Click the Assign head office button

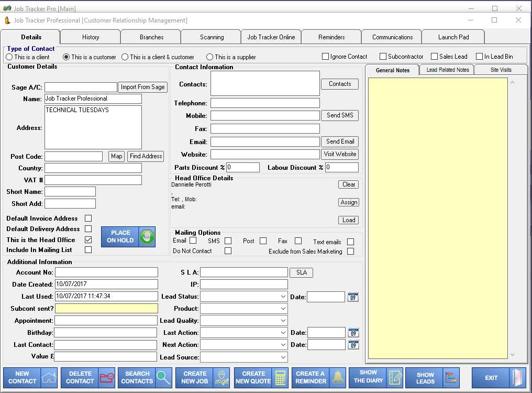348,202
